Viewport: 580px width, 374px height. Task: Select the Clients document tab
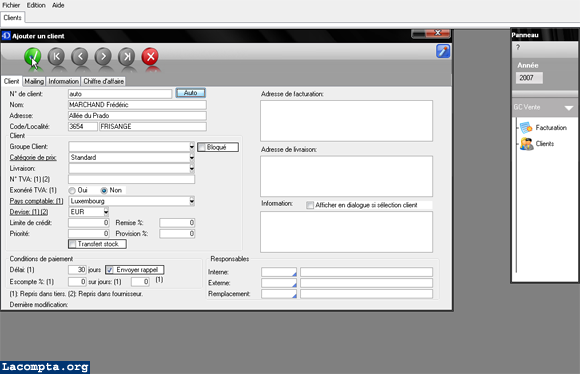click(13, 17)
